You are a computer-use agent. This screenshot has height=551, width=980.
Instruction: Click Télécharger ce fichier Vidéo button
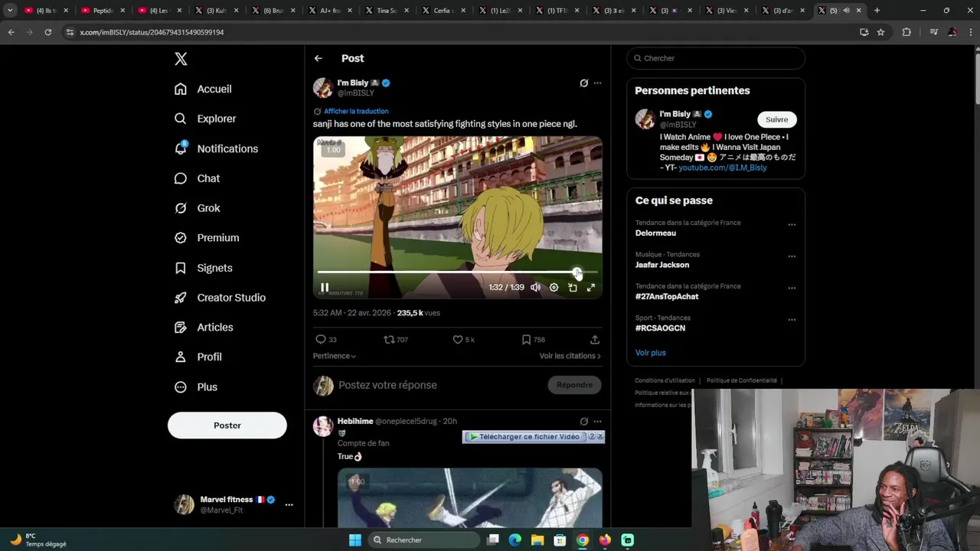524,436
